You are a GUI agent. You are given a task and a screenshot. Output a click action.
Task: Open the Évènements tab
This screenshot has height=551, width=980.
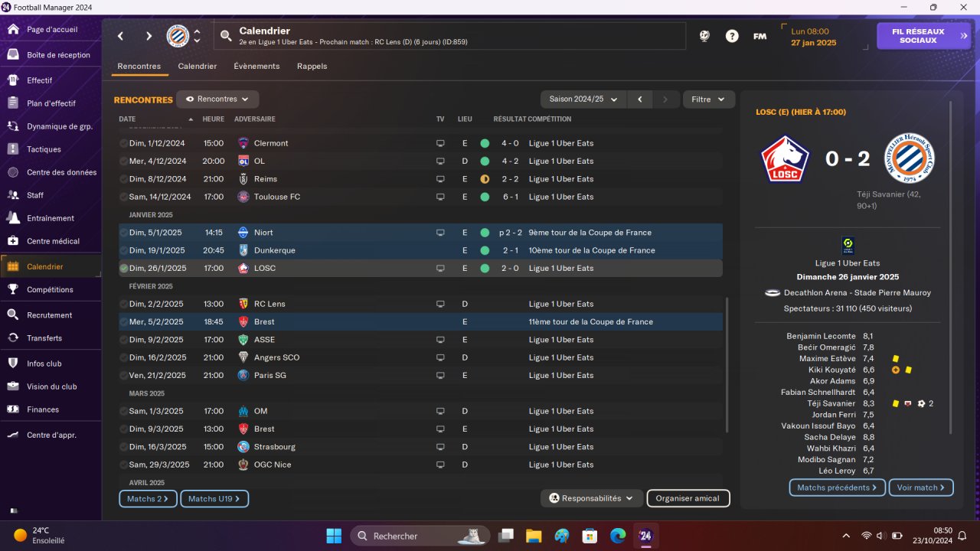(x=256, y=67)
